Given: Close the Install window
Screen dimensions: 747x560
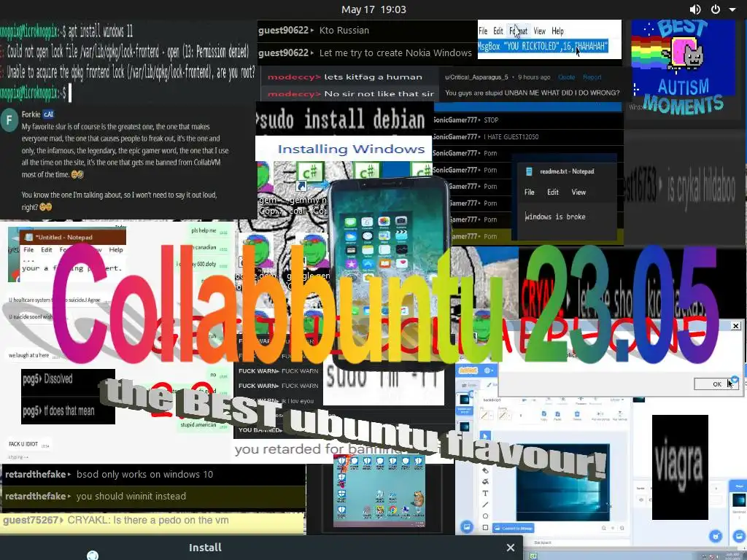Looking at the screenshot, I should pos(510,548).
